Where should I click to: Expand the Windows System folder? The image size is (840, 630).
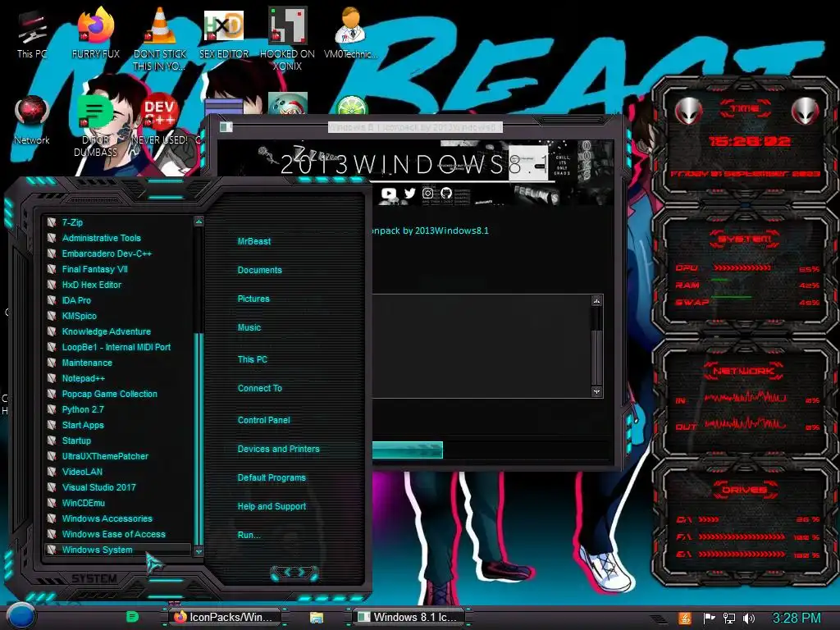119,549
